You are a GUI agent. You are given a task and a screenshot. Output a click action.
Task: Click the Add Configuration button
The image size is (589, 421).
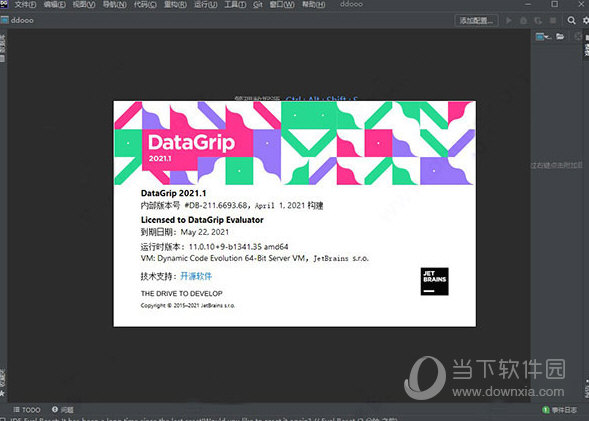[476, 20]
